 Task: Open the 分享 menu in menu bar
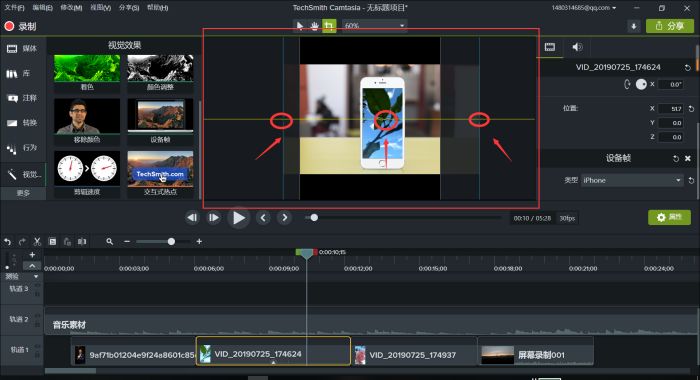click(x=129, y=8)
